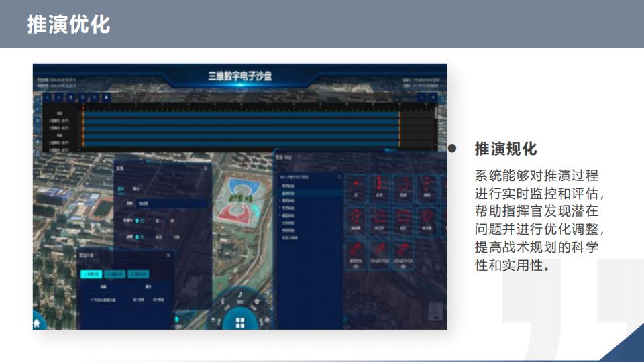The width and height of the screenshot is (644, 362).
Task: Click the magnifier icon in the symbol search box
Action: click(339, 177)
